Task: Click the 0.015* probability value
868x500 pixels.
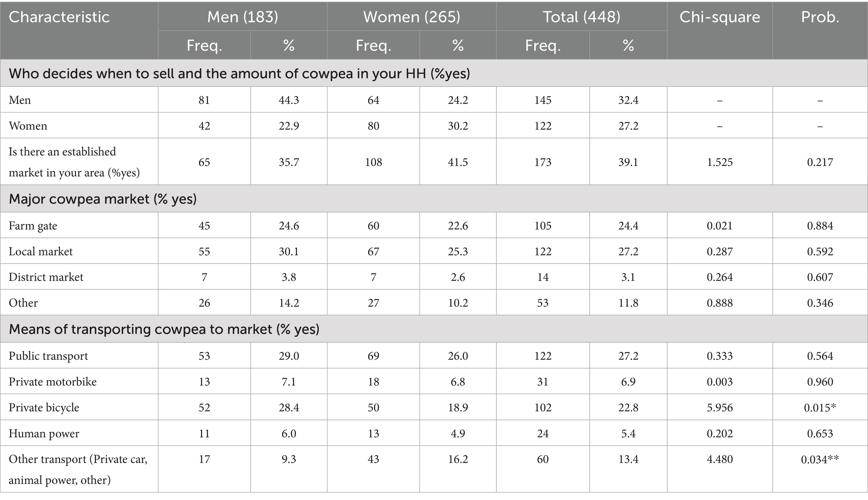Action: click(820, 408)
